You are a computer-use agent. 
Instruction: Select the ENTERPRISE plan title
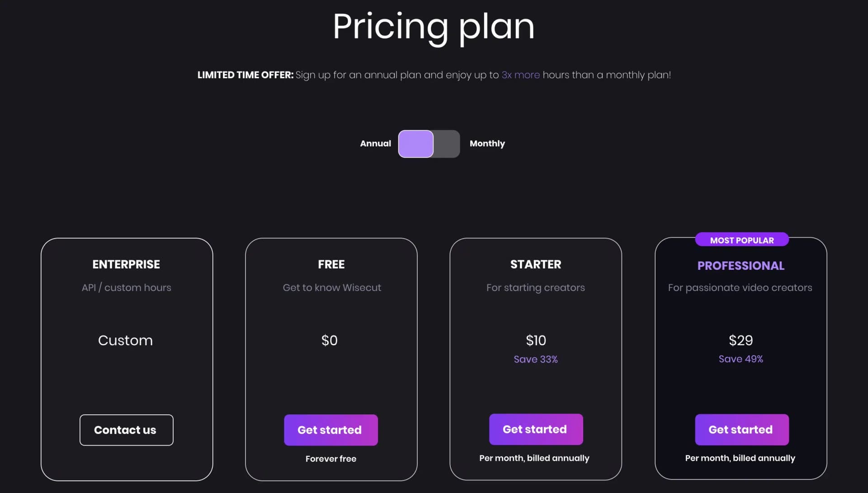pos(126,264)
